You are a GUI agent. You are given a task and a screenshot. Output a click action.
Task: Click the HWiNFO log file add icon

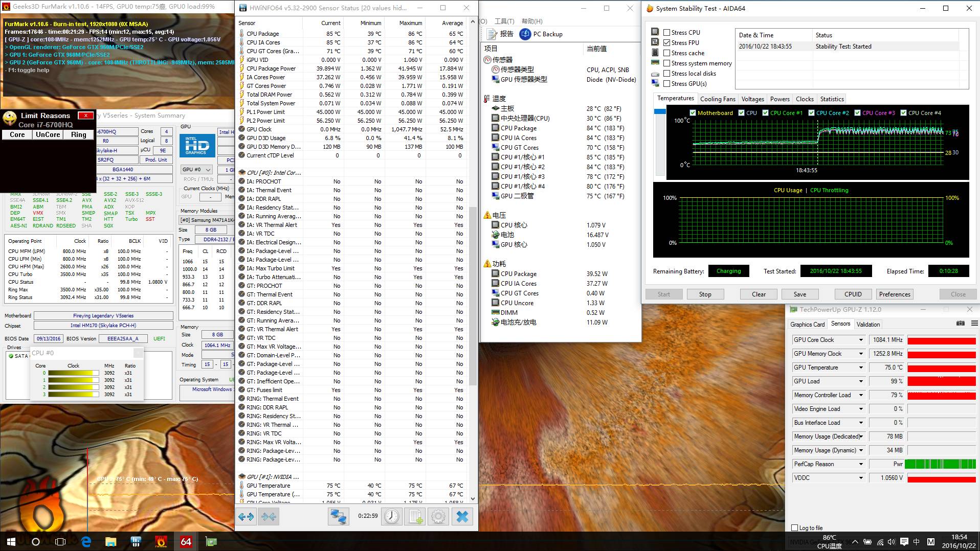415,517
